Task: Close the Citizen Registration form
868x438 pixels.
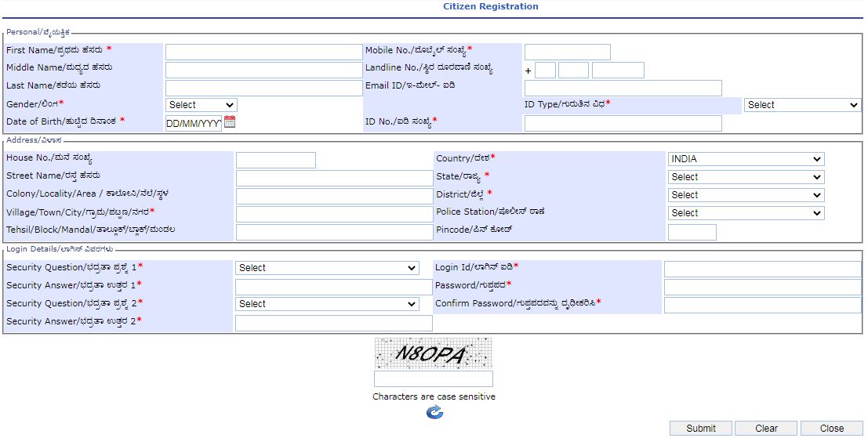Action: (831, 428)
